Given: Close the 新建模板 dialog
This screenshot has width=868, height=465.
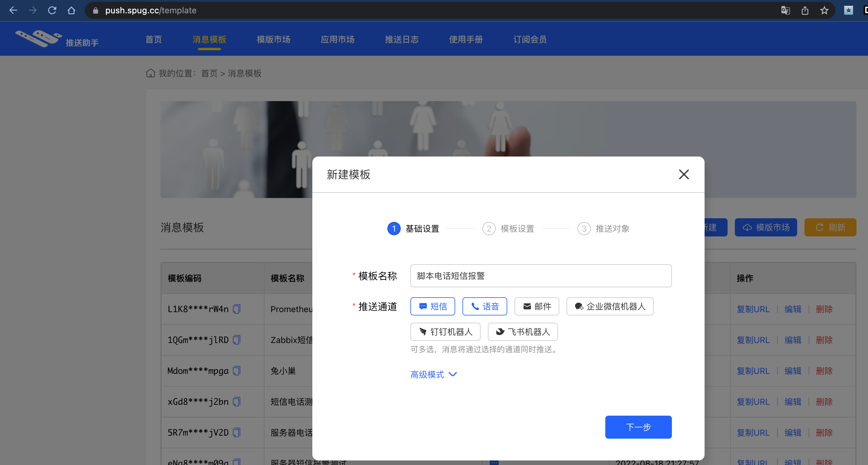Looking at the screenshot, I should 684,175.
